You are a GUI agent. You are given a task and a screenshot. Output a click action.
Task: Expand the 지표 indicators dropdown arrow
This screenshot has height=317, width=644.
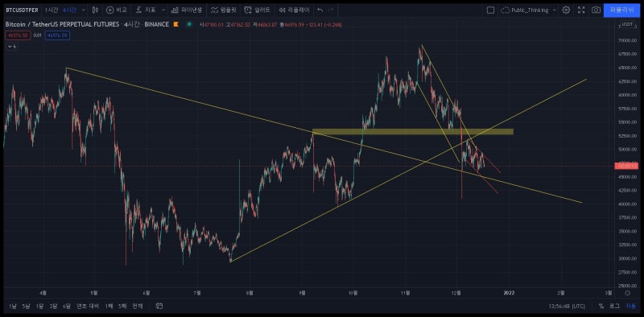163,10
